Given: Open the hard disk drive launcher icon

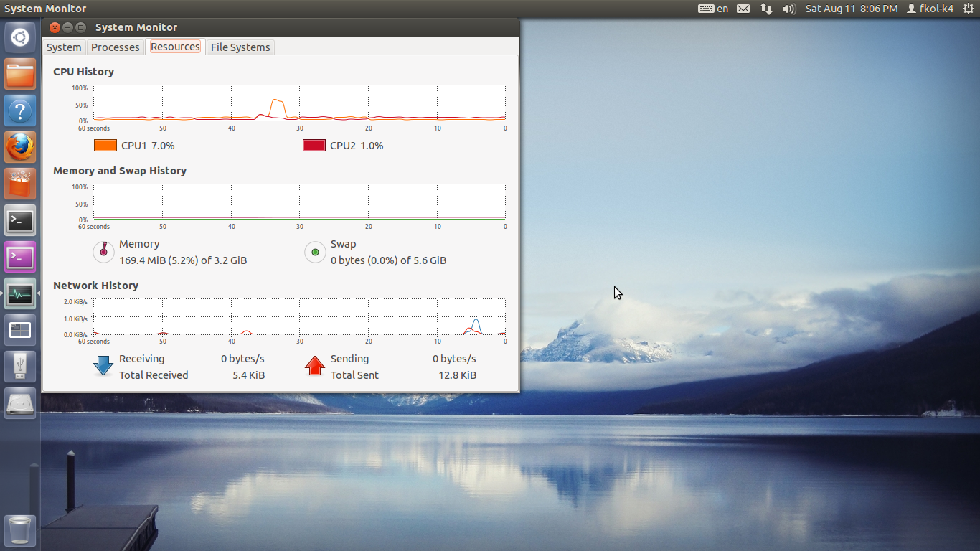Looking at the screenshot, I should click(20, 403).
